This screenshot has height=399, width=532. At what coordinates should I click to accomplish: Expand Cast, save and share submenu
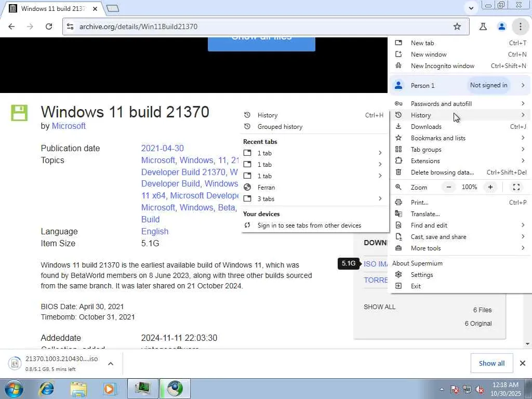pyautogui.click(x=459, y=237)
